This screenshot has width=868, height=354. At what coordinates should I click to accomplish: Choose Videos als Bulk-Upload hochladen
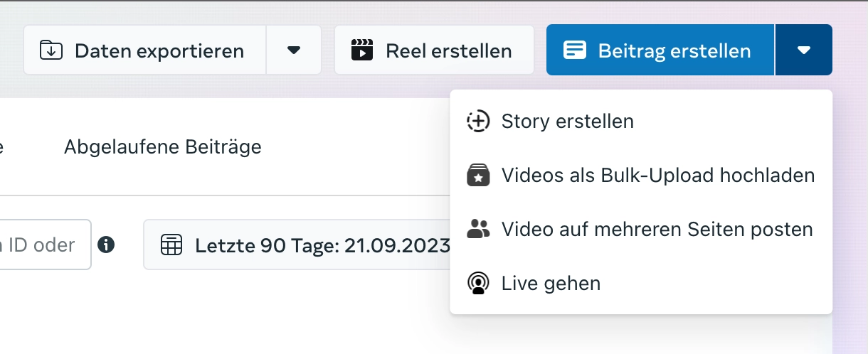(x=641, y=175)
